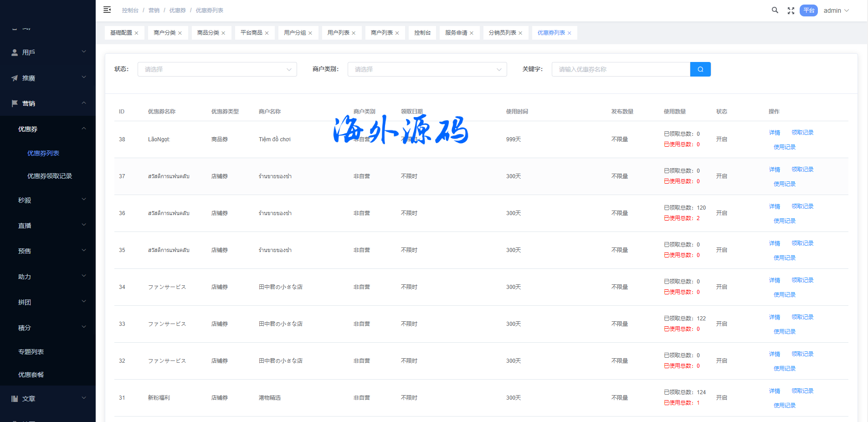The height and width of the screenshot is (422, 868).
Task: Click the blue search button beside keyword field
Action: point(700,69)
